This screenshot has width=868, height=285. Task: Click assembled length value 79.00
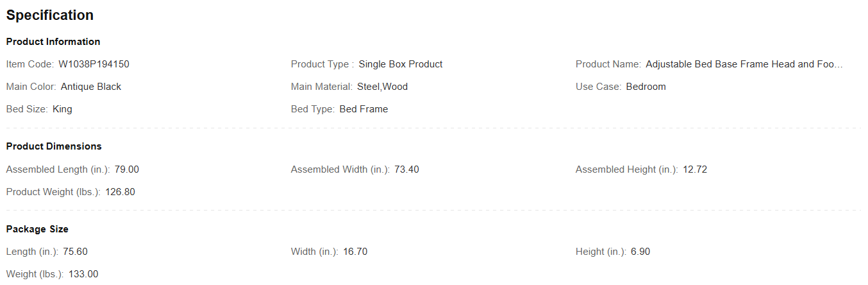(126, 169)
